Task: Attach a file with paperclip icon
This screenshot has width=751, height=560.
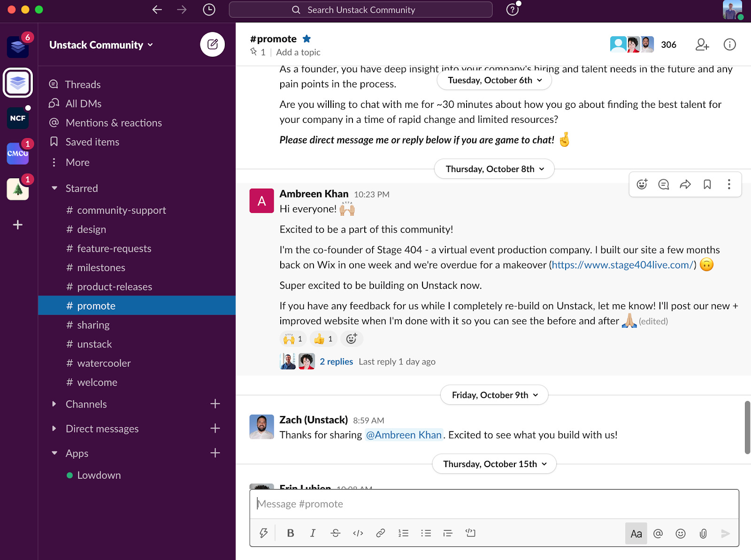Action: [703, 533]
